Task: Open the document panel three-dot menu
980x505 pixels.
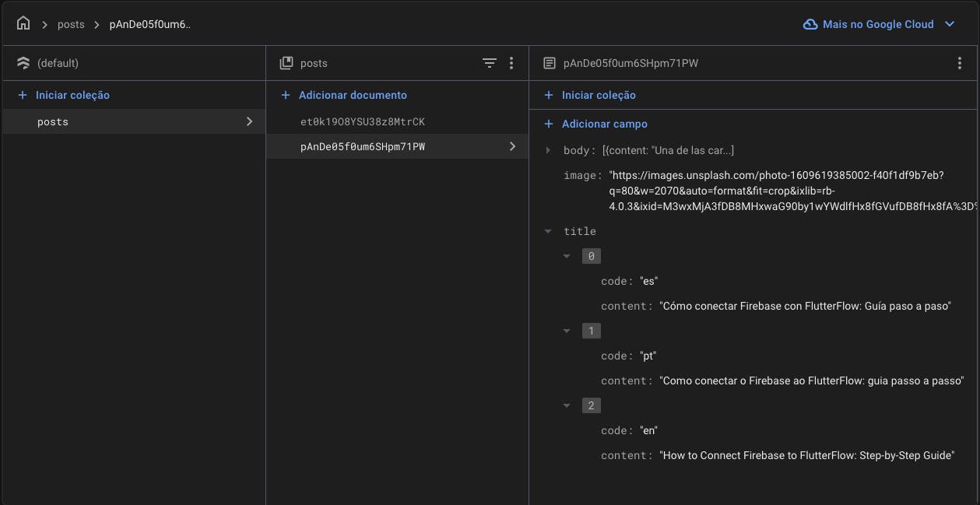Action: click(x=959, y=63)
